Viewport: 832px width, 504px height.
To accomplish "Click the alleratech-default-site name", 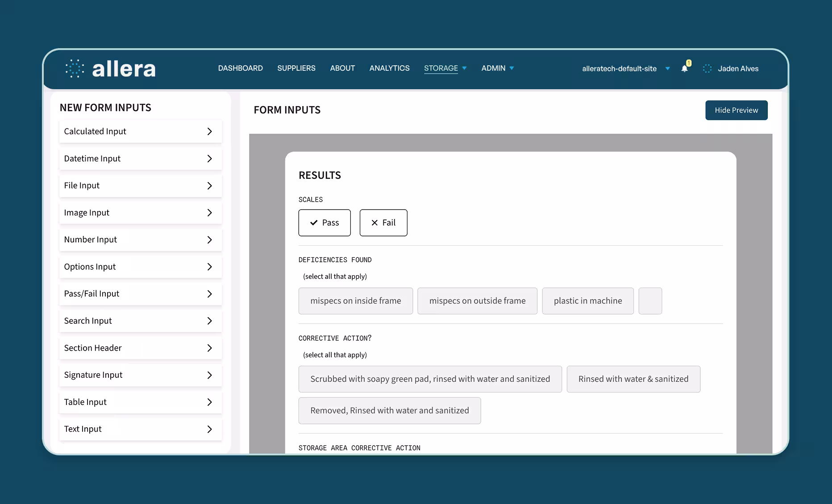I will [620, 69].
